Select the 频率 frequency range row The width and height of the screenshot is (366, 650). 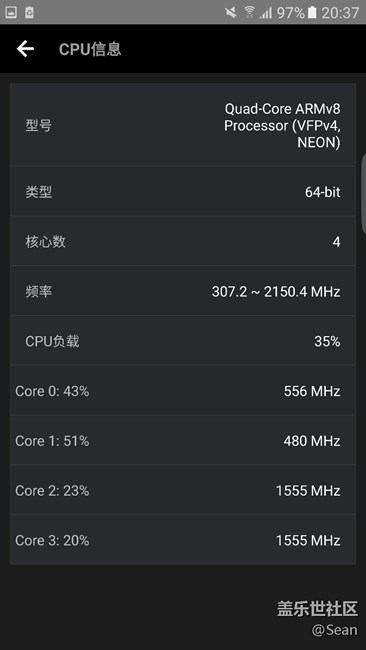[x=183, y=291]
